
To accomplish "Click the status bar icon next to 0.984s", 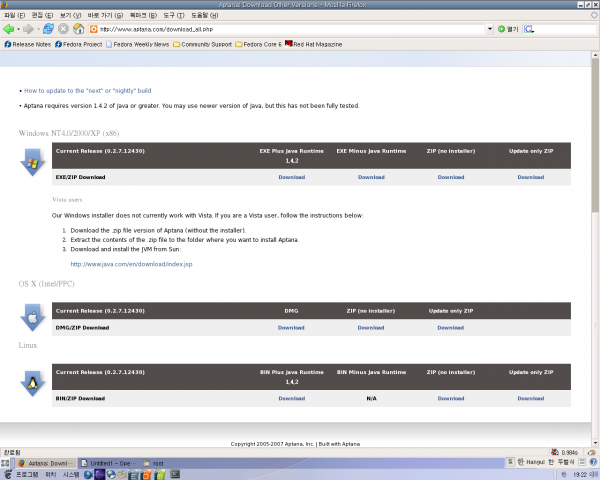I will [554, 452].
